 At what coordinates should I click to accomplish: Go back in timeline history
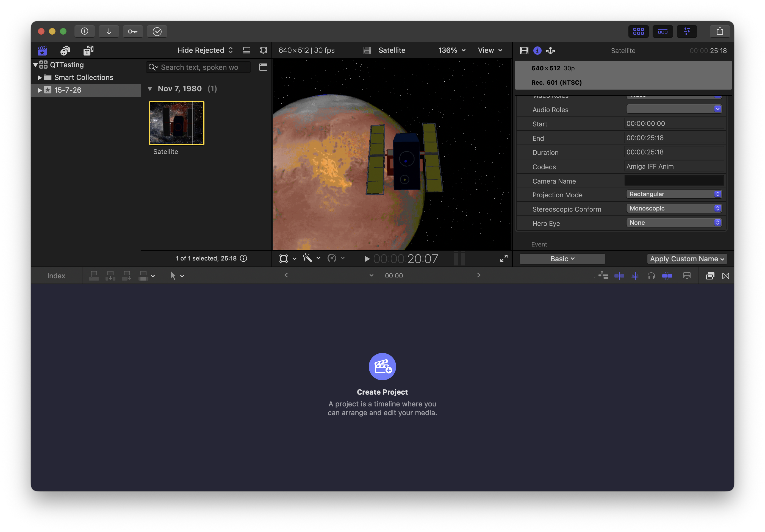click(286, 276)
